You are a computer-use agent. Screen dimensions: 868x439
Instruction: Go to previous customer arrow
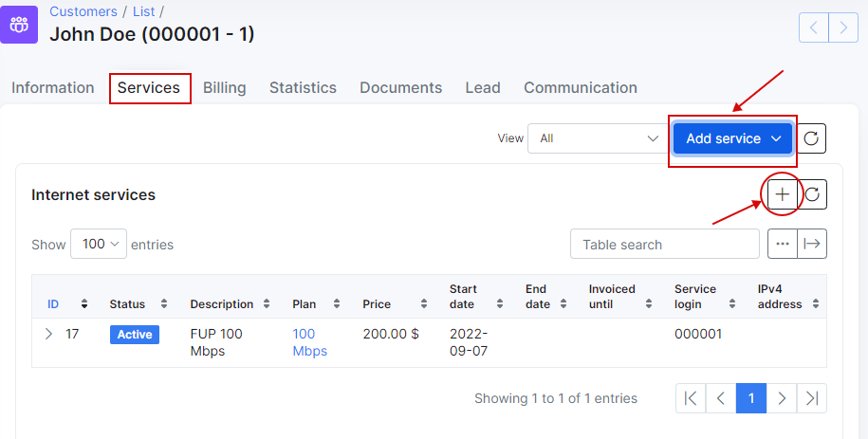click(814, 27)
